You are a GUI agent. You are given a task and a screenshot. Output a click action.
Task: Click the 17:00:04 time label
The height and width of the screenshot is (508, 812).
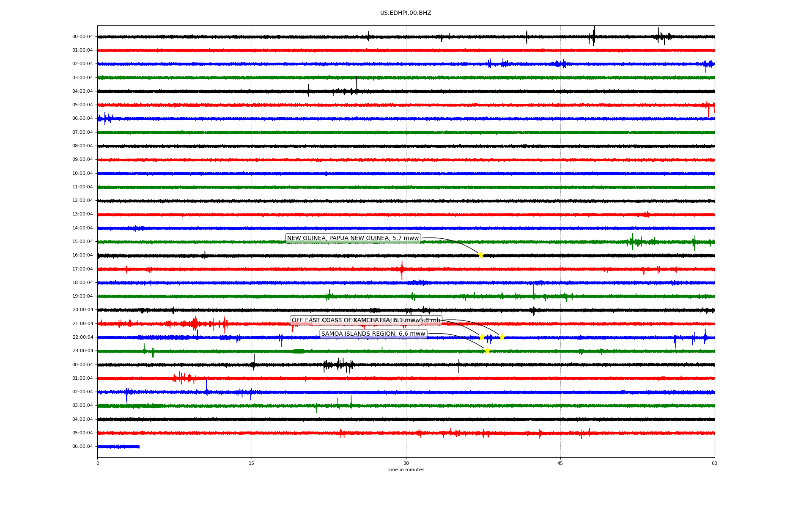coord(82,269)
